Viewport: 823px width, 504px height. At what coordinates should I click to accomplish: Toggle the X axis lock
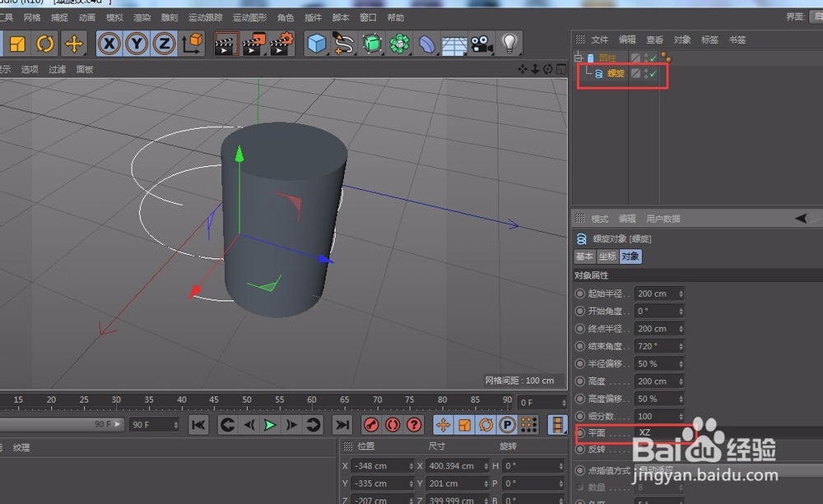pos(109,44)
